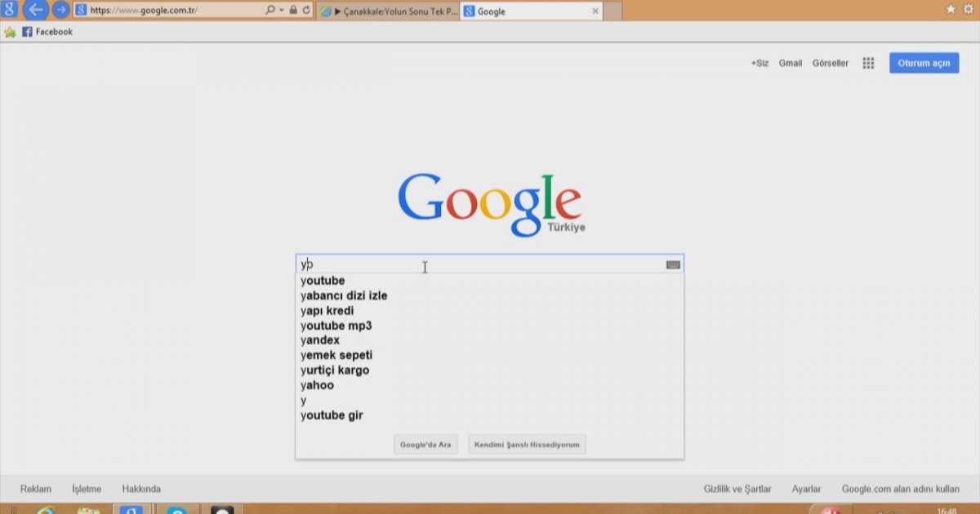Close the Google tab
980x514 pixels.
[x=595, y=11]
